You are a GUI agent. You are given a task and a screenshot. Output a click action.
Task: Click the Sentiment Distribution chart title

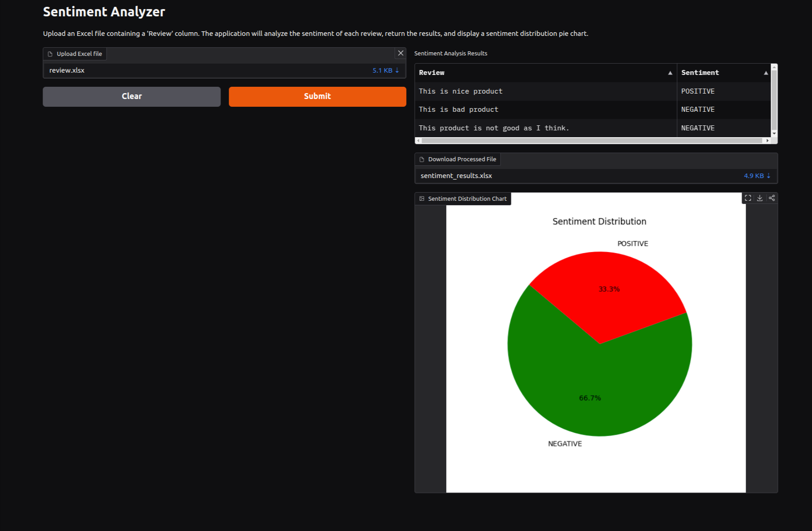(599, 222)
